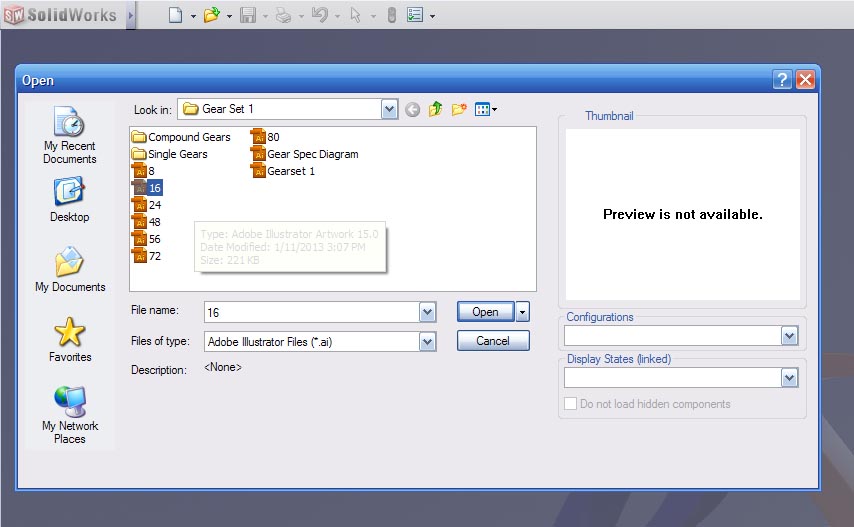
Task: Expand the Configurations dropdown
Action: (789, 336)
